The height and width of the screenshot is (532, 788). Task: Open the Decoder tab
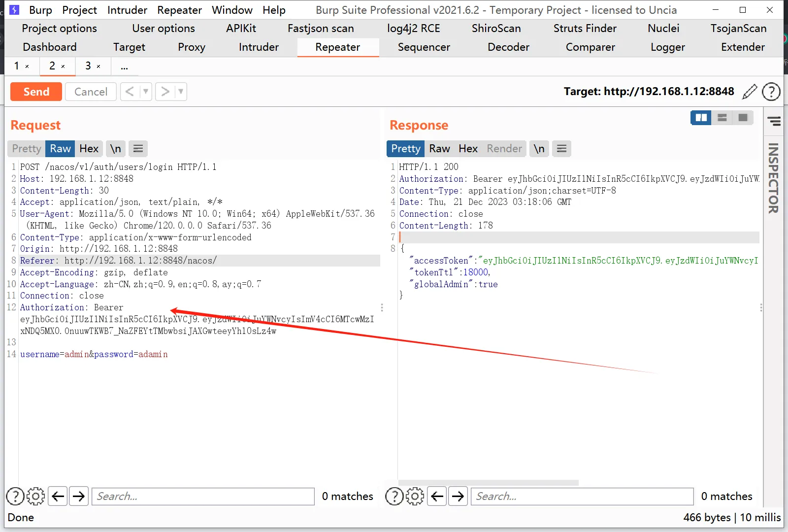[x=508, y=47]
